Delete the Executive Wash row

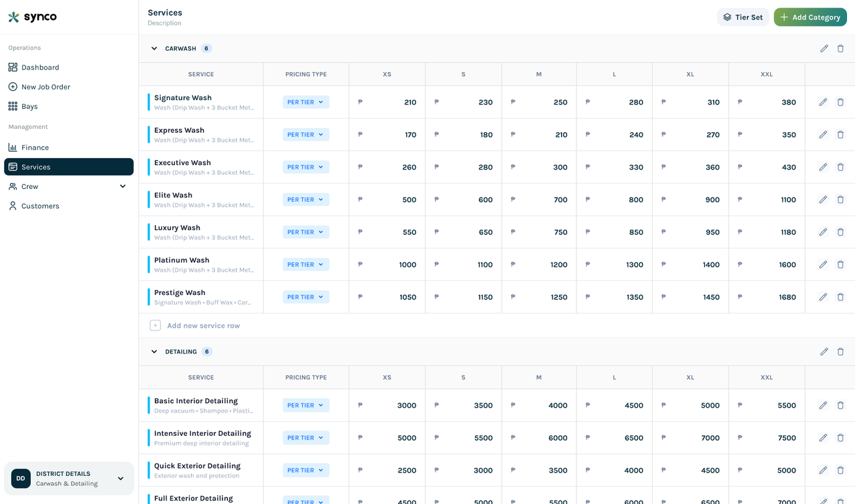coord(840,167)
